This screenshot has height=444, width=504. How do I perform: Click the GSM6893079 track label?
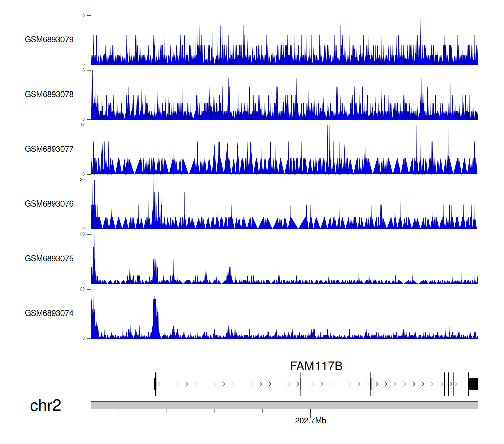49,40
